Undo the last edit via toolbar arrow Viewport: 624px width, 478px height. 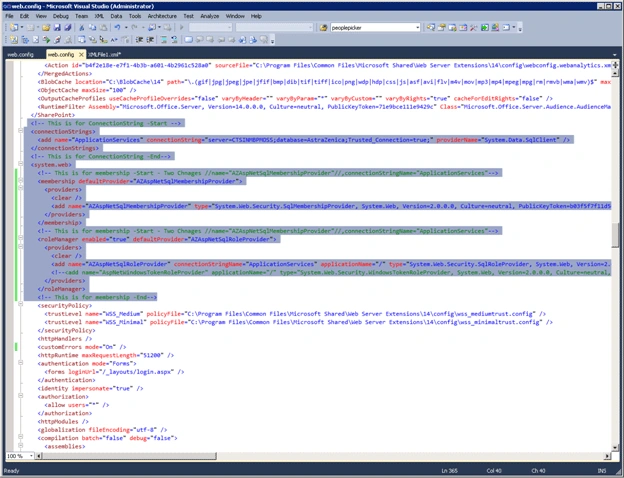pos(117,28)
